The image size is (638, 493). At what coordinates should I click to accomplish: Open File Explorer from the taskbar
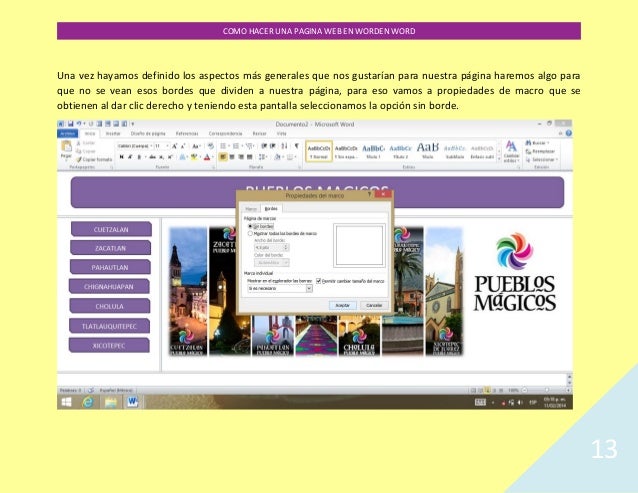pyautogui.click(x=110, y=402)
